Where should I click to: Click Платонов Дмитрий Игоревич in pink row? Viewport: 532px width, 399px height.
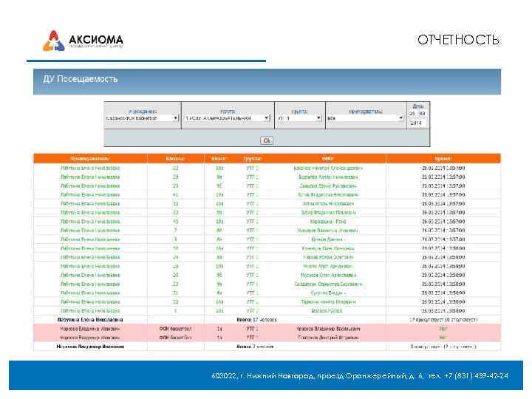(328, 338)
